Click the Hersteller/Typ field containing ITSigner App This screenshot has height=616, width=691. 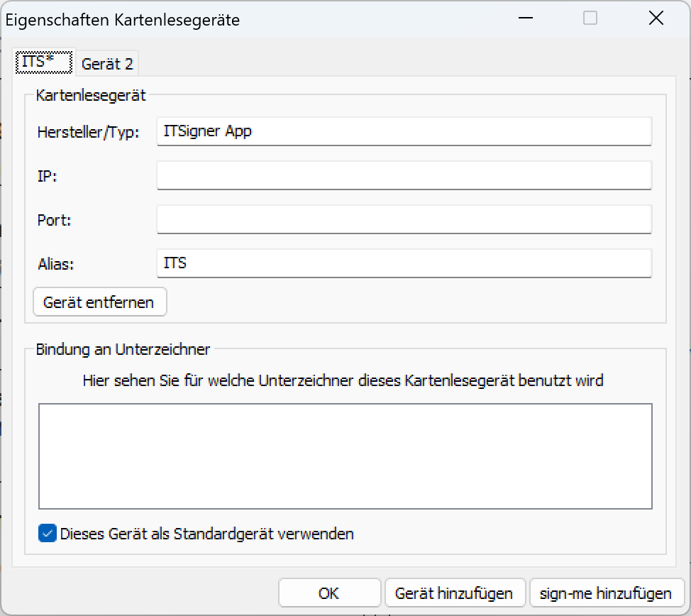[403, 131]
